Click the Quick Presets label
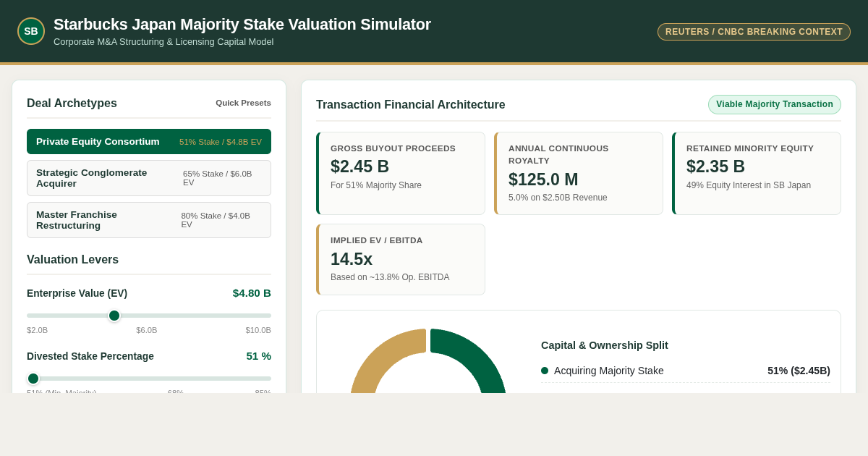Image resolution: width=868 pixels, height=456 pixels. click(243, 103)
